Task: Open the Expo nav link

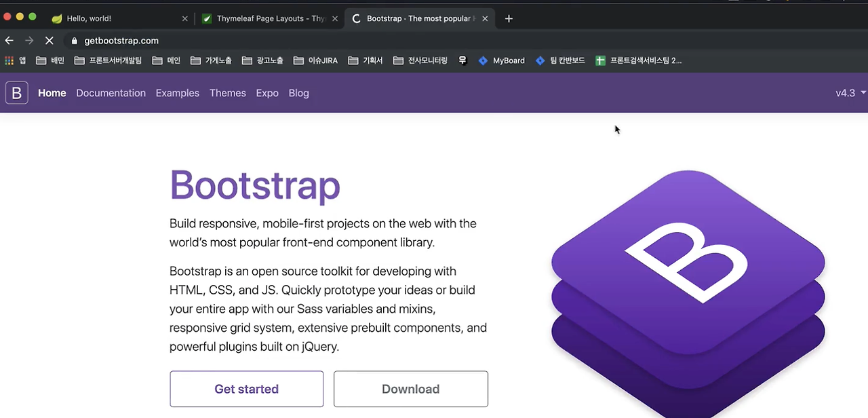Action: 267,93
